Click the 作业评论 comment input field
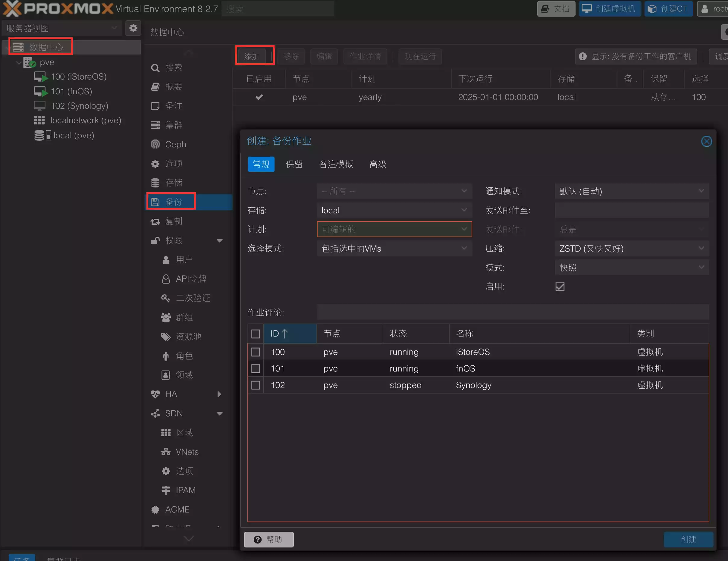 tap(512, 312)
